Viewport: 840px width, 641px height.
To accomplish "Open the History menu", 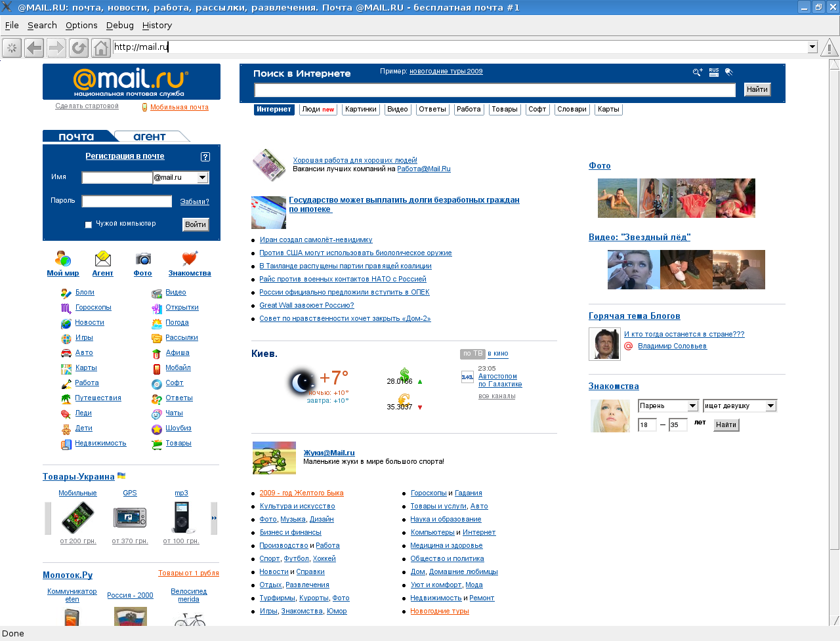I will (157, 26).
